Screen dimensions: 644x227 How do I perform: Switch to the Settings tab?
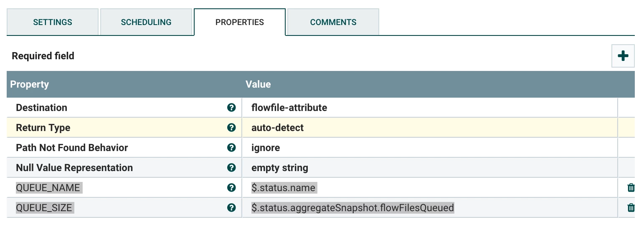pyautogui.click(x=53, y=22)
